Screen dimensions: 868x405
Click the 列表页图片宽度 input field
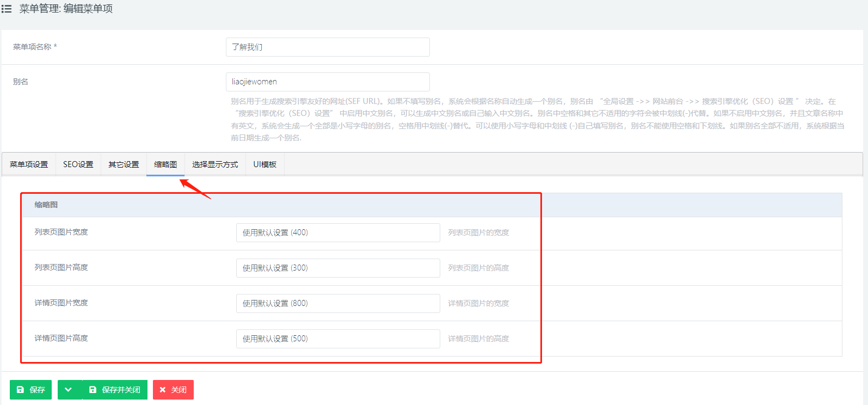coord(338,233)
